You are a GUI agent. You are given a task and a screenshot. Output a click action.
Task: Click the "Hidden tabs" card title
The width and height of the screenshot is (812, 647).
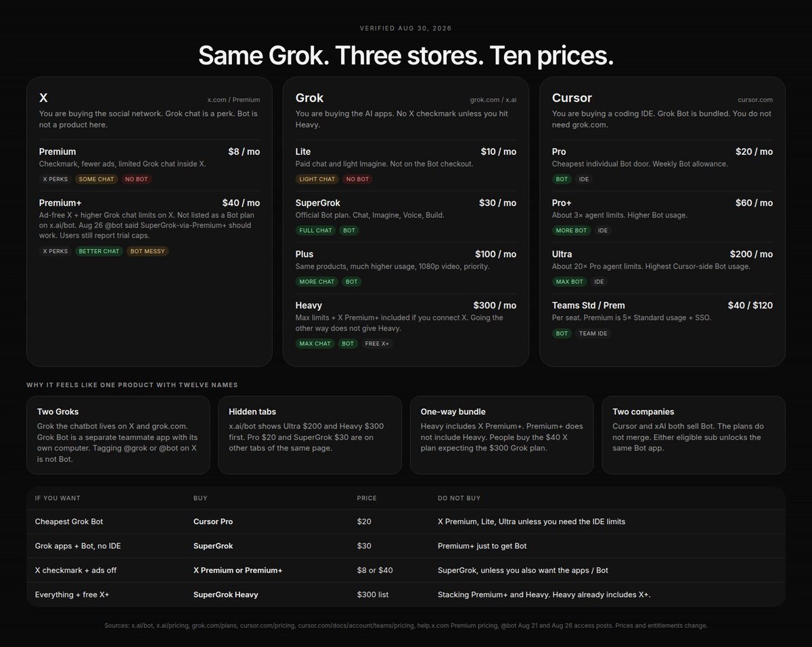click(x=252, y=411)
